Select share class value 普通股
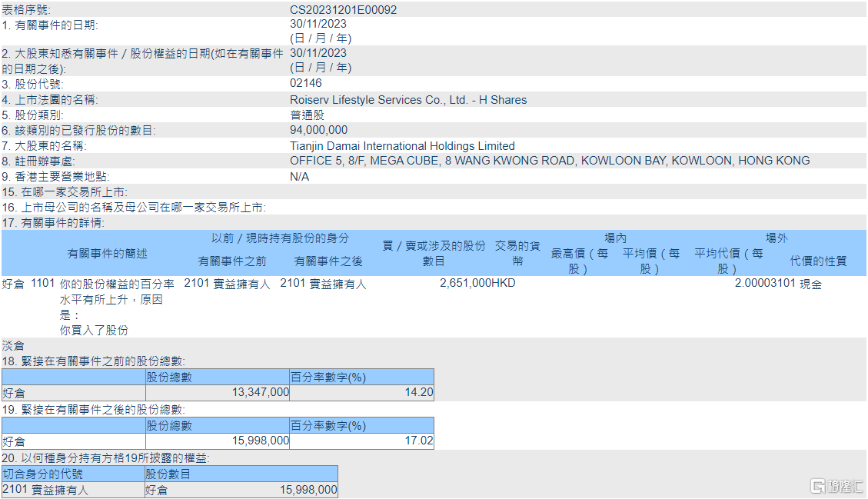This screenshot has width=868, height=499. click(x=307, y=115)
